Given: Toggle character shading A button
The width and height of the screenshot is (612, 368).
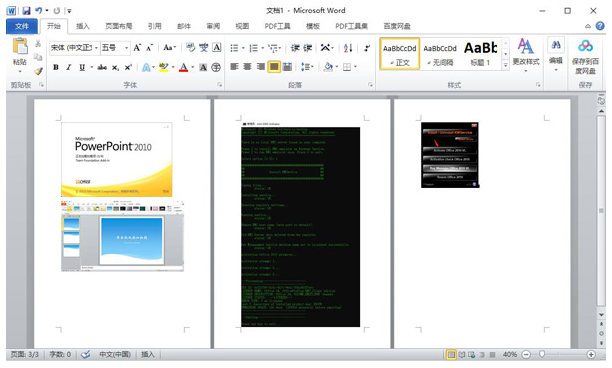Looking at the screenshot, I should coord(203,67).
